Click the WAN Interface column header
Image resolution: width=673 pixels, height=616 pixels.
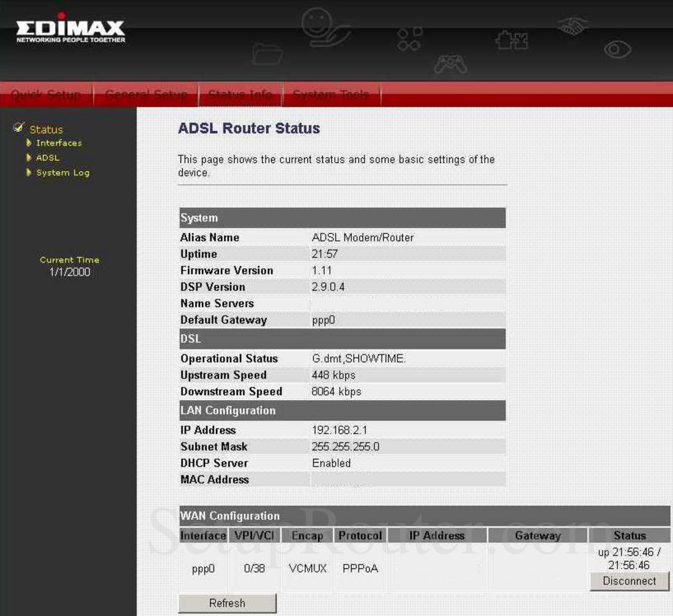pyautogui.click(x=203, y=535)
